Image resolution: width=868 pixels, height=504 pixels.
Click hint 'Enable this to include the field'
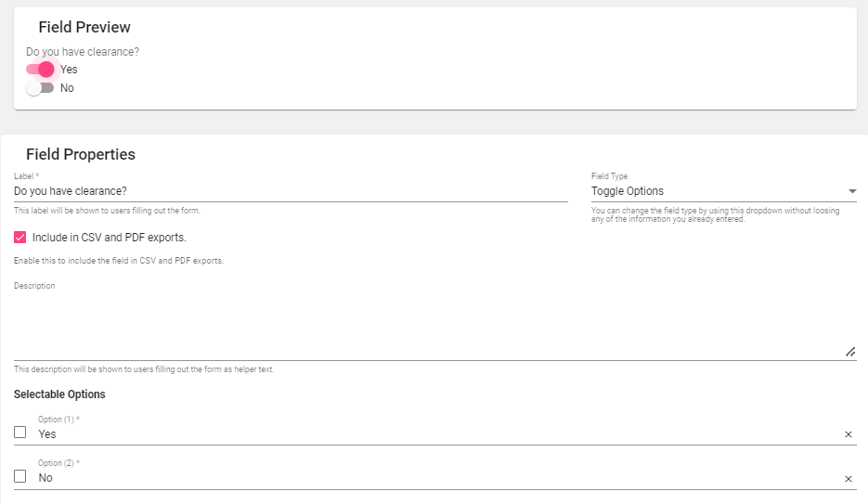[119, 260]
